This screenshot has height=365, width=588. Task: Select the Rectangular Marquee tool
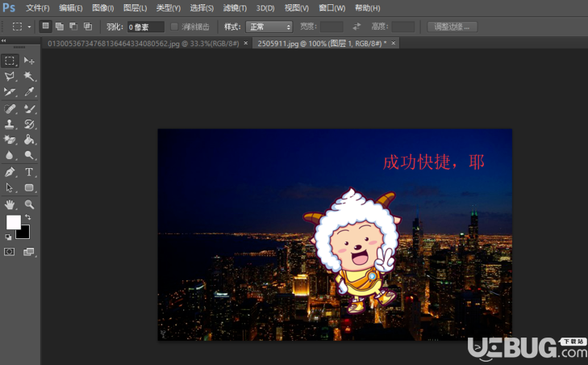pyautogui.click(x=10, y=61)
